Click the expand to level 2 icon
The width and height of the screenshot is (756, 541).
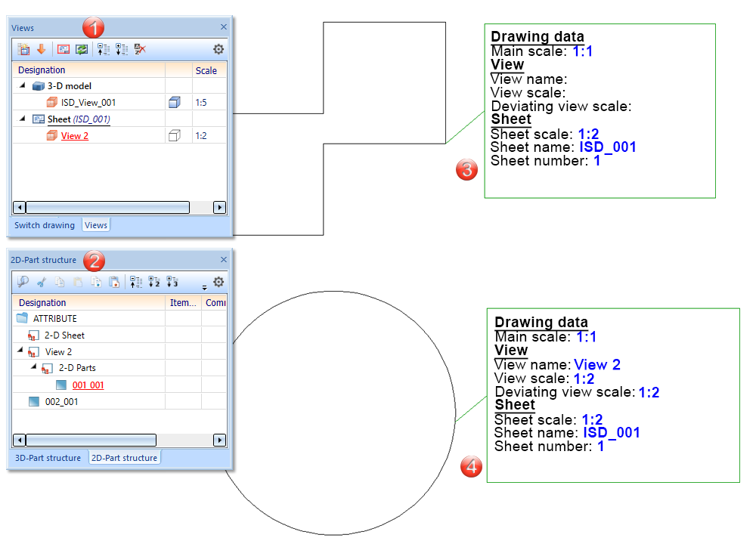(x=154, y=282)
